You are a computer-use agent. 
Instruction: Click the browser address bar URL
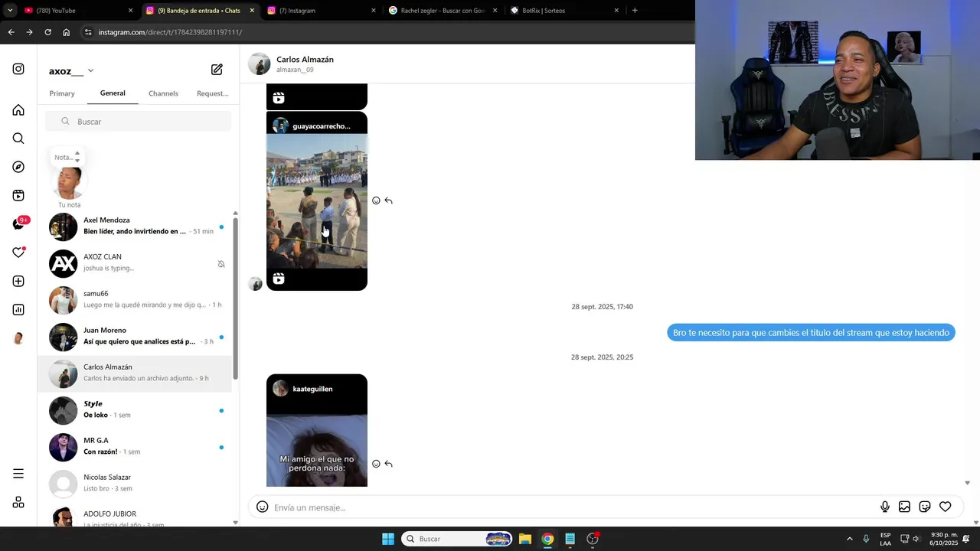click(170, 32)
